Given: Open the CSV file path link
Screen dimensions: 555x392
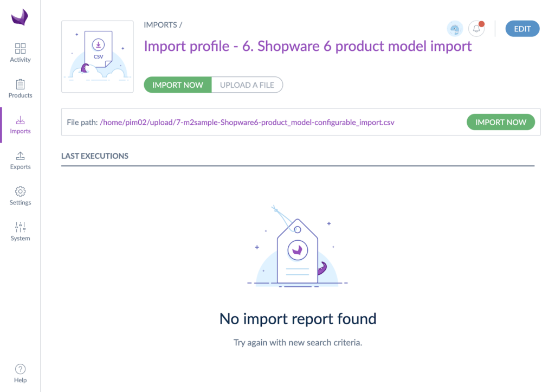Looking at the screenshot, I should click(247, 123).
